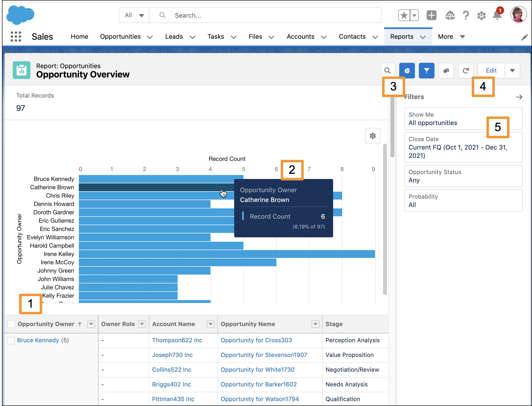Open chart settings gear on the chart
This screenshot has width=532, height=406.
pos(373,136)
